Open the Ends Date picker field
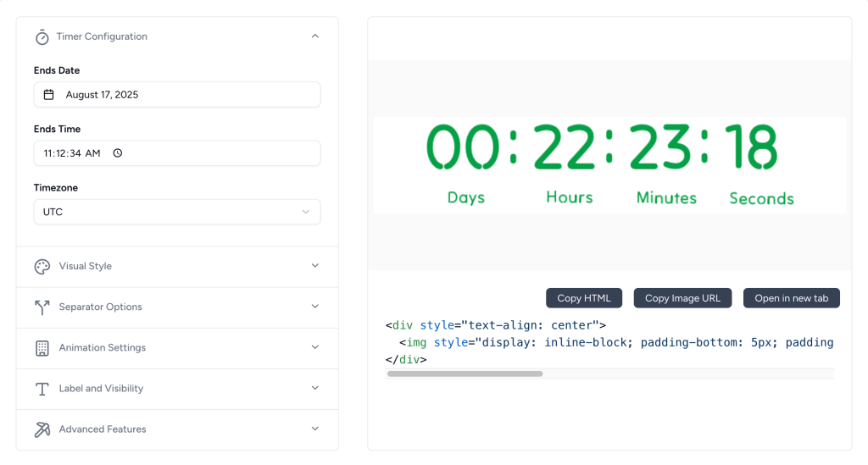Screen dimensions: 868x465 tap(177, 95)
